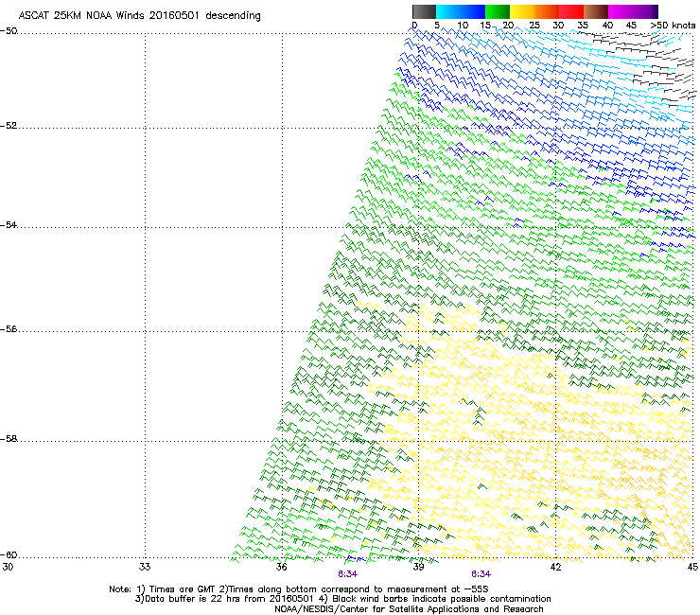
Task: Click the 'NOAA/NESDIS/Center for Satellite Applications and Research' credit
Action: tap(409, 609)
